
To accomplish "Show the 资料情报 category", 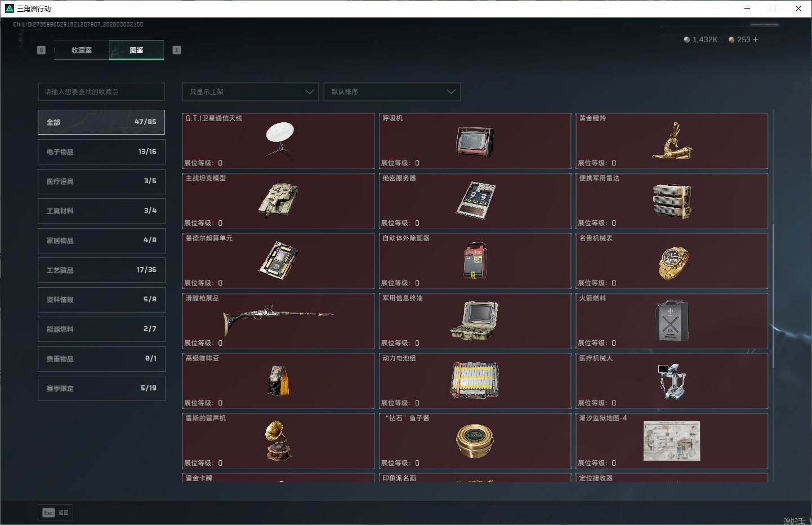I will pos(101,300).
